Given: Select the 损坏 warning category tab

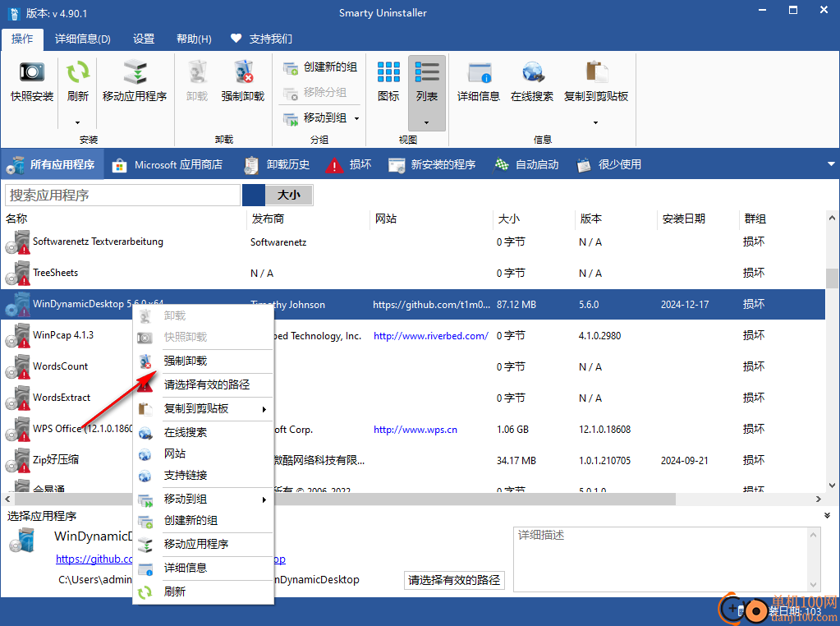Looking at the screenshot, I should coord(348,164).
